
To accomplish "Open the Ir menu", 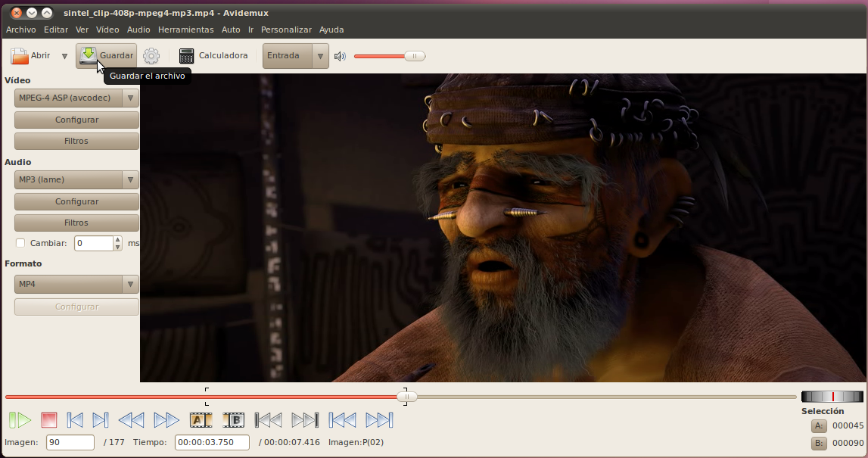I will pyautogui.click(x=250, y=30).
